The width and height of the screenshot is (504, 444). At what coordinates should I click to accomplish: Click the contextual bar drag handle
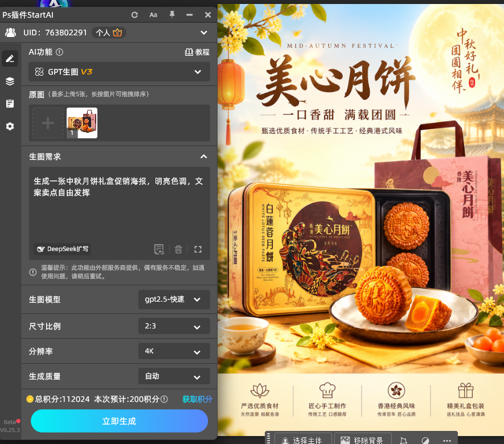(x=269, y=439)
